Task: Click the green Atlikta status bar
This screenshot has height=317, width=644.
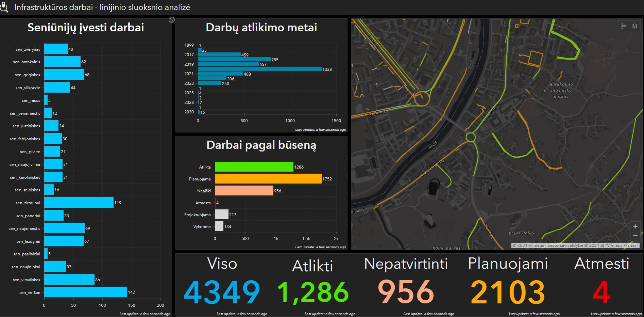Action: click(x=254, y=167)
